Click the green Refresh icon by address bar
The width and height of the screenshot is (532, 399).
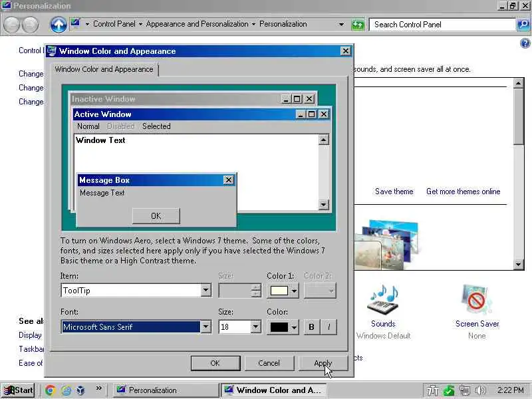click(358, 25)
